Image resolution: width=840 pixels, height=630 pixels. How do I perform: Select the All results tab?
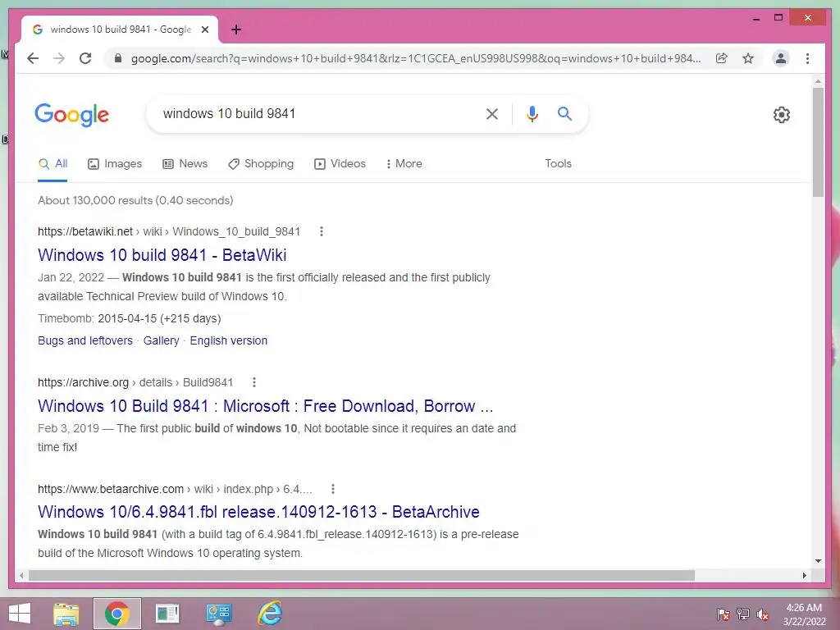pyautogui.click(x=53, y=163)
